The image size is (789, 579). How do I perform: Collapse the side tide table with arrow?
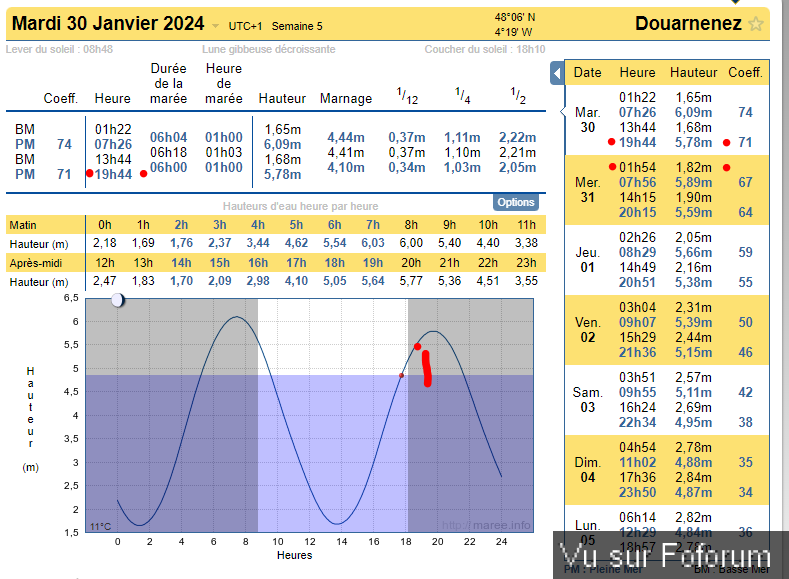click(x=557, y=73)
